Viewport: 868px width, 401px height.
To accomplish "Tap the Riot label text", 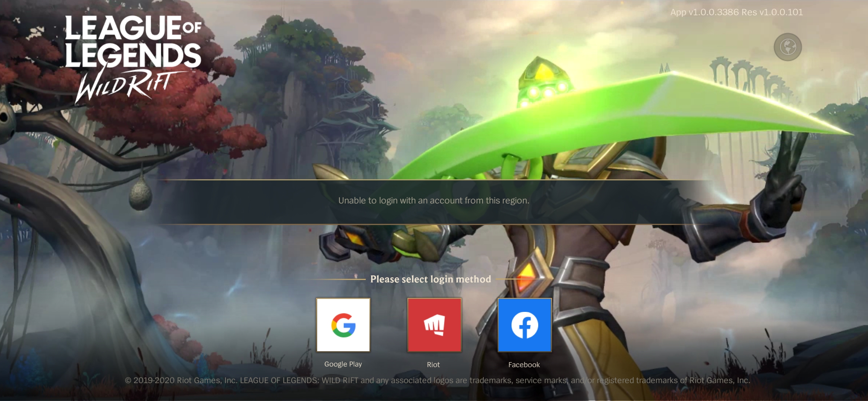I will coord(433,365).
